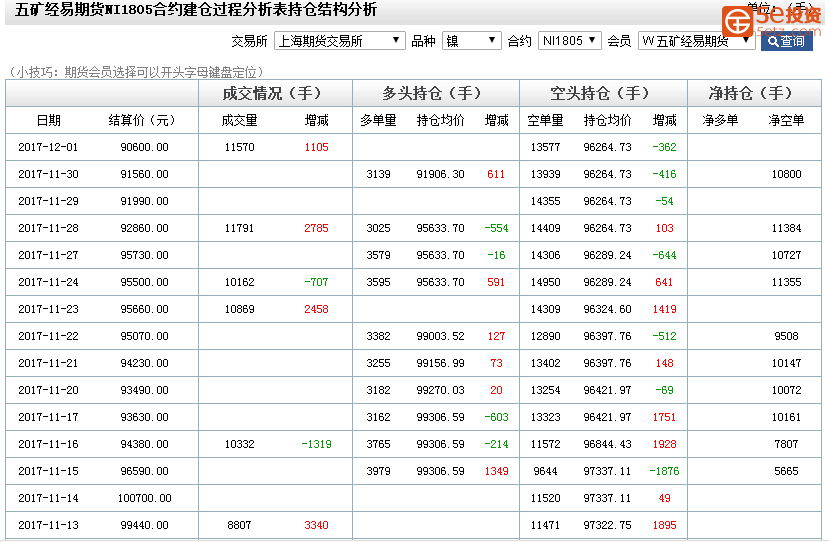Viewport: 829px width, 542px height.
Task: Open the 会员 五矿经易期货 dropdown
Action: (x=696, y=41)
